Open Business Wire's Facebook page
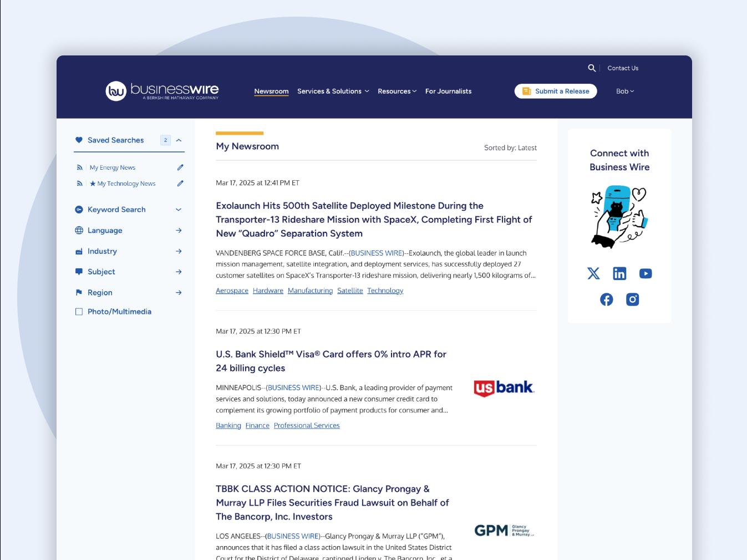The height and width of the screenshot is (560, 747). click(x=606, y=299)
